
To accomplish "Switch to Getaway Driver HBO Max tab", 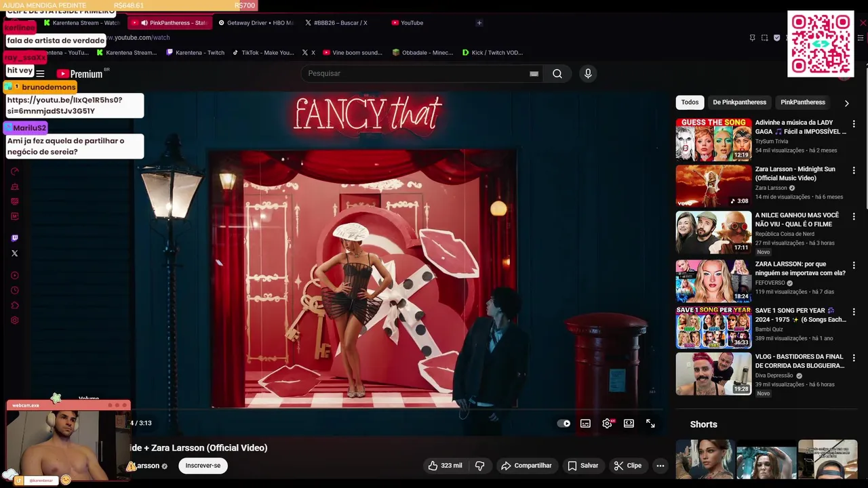I will 256,22.
